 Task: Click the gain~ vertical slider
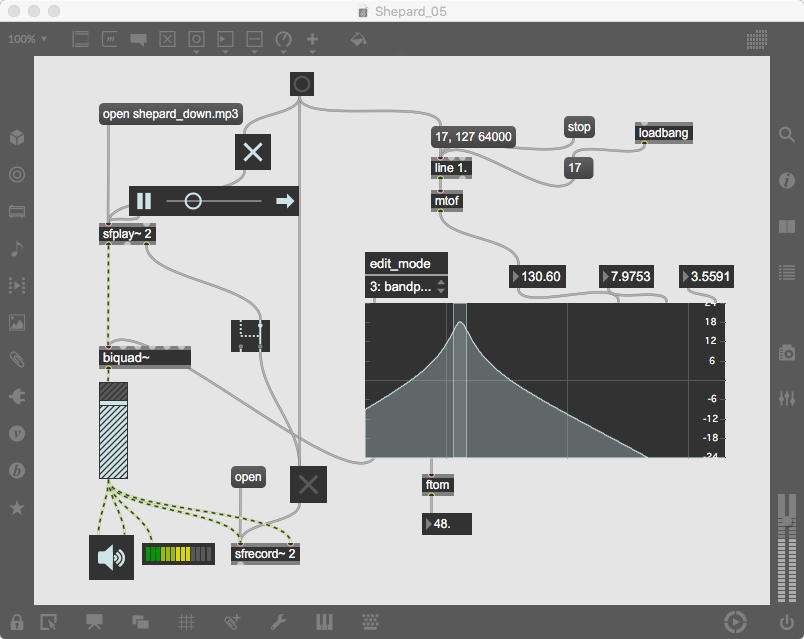click(x=113, y=430)
